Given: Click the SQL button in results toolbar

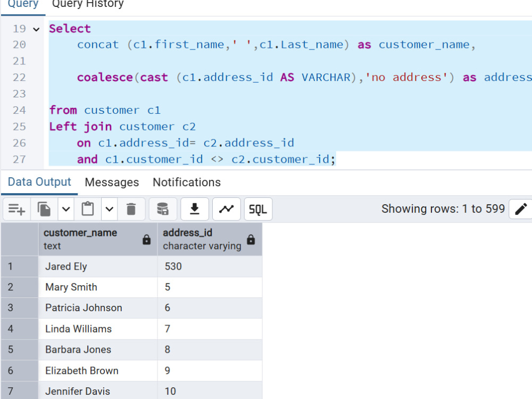Looking at the screenshot, I should pyautogui.click(x=258, y=209).
